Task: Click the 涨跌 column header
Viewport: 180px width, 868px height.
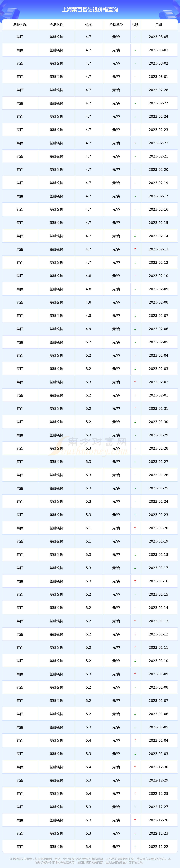Action: click(x=135, y=25)
